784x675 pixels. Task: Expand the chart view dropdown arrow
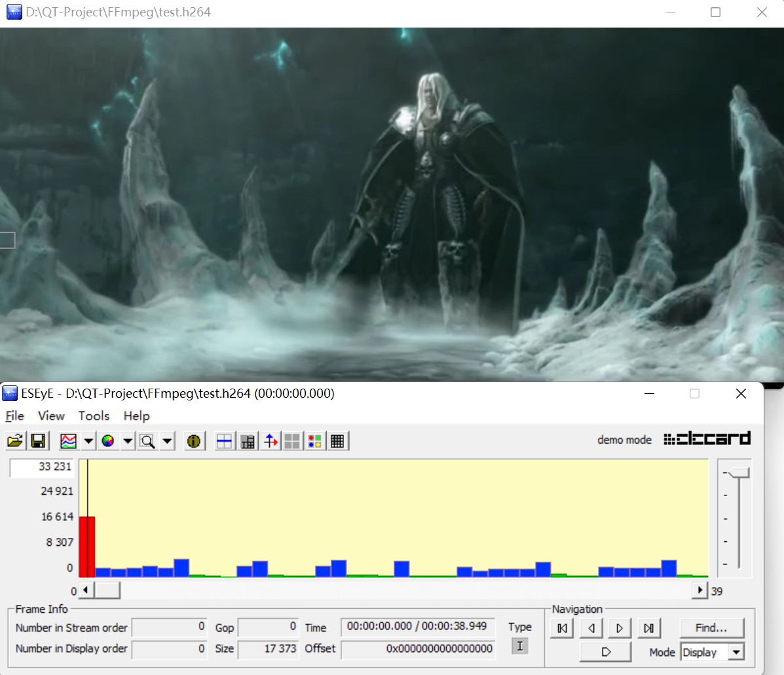click(88, 441)
